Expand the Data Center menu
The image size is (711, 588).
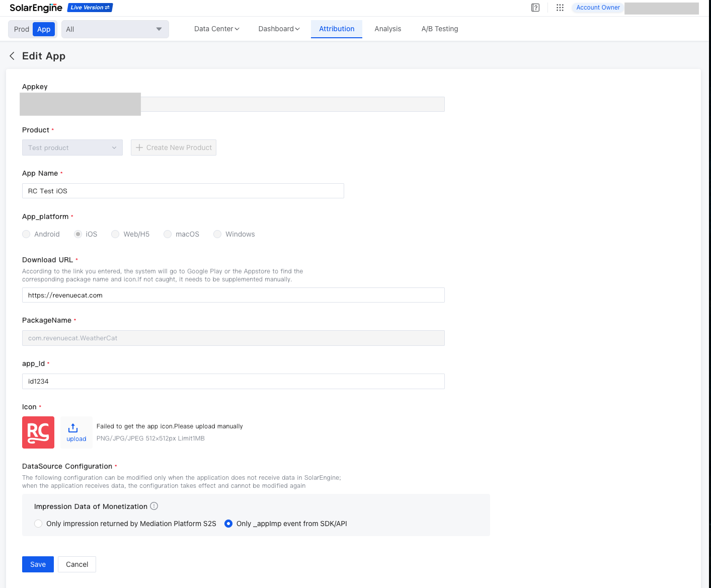216,29
